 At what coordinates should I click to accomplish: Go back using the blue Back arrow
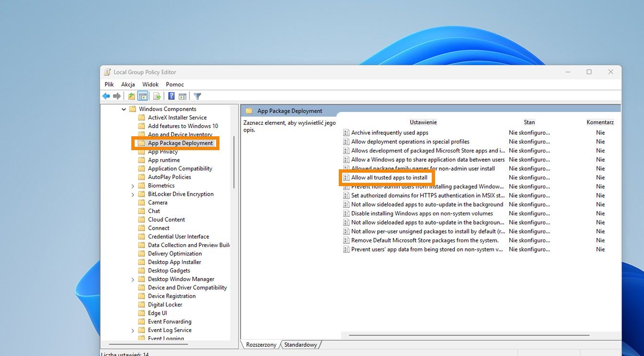pos(106,96)
